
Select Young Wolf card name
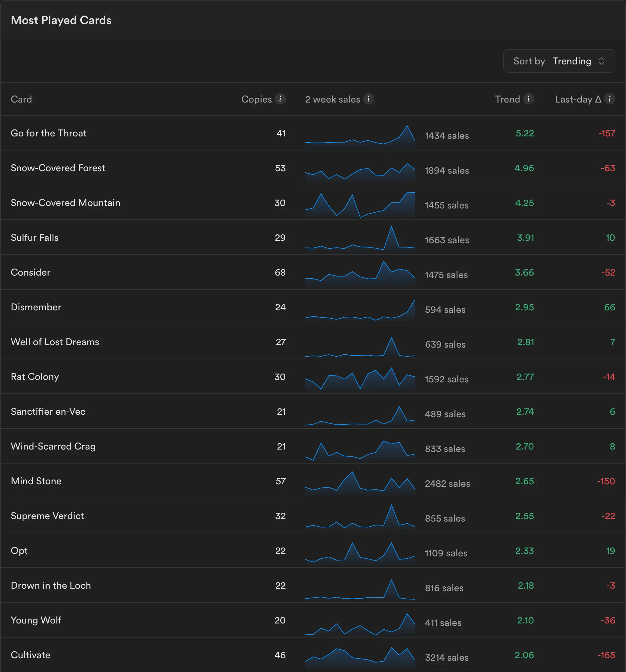[36, 620]
